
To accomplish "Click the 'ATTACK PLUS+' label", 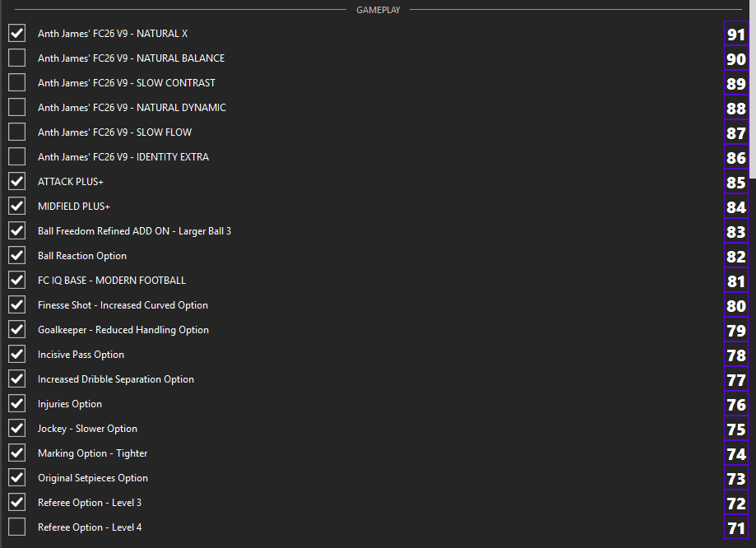I will click(71, 181).
